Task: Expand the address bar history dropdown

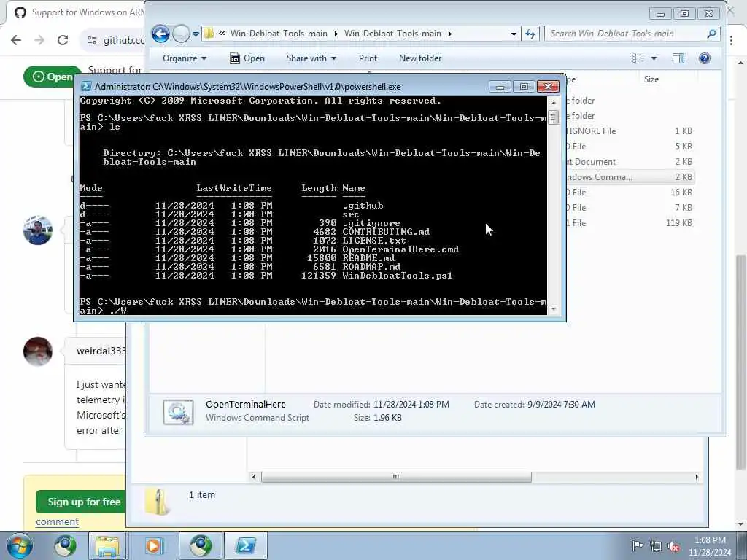Action: [x=514, y=34]
